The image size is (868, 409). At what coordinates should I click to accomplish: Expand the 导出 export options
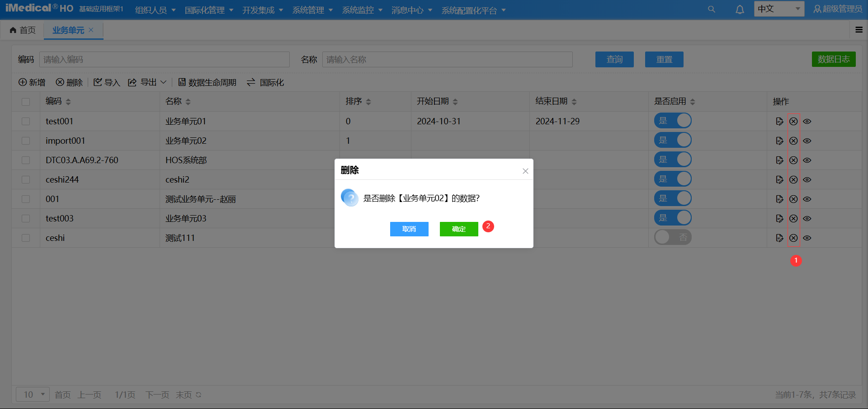pos(147,82)
